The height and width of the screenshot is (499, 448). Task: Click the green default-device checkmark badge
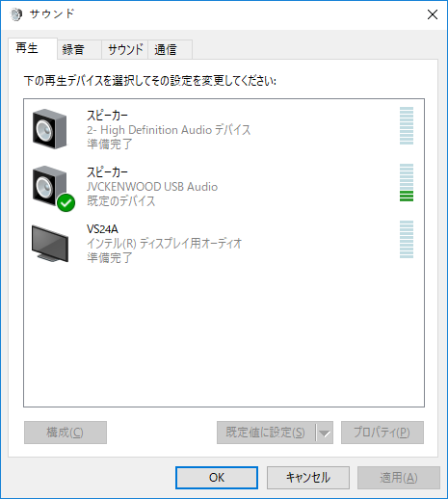(x=66, y=203)
